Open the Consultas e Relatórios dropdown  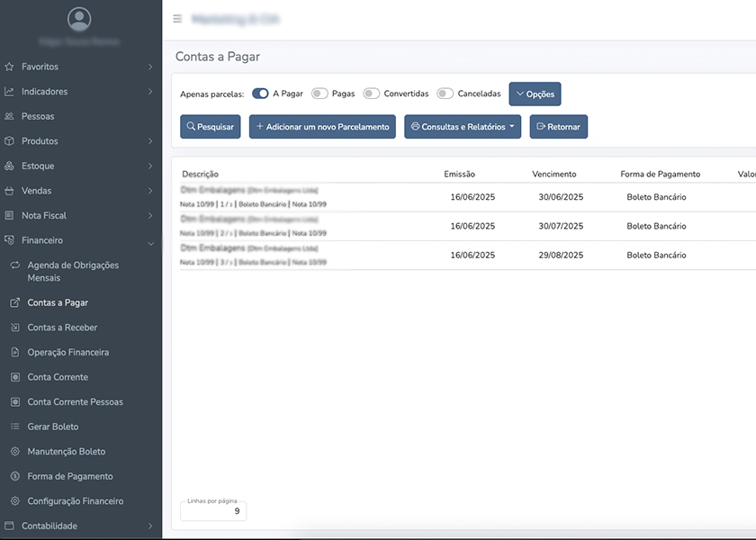(463, 127)
